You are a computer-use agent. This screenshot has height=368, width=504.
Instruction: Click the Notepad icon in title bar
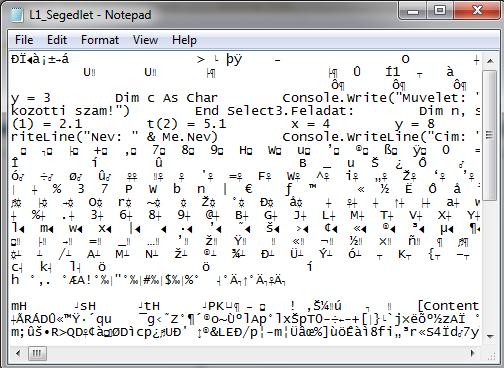[x=17, y=15]
